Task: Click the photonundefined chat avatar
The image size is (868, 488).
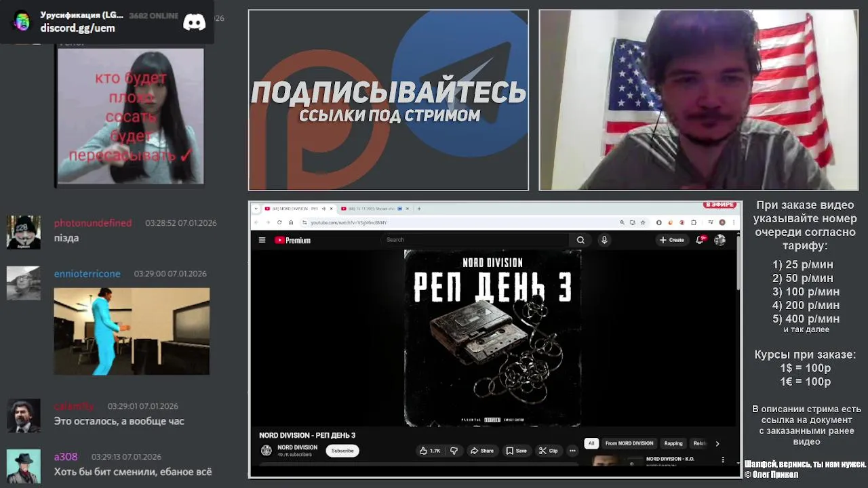Action: [x=23, y=232]
